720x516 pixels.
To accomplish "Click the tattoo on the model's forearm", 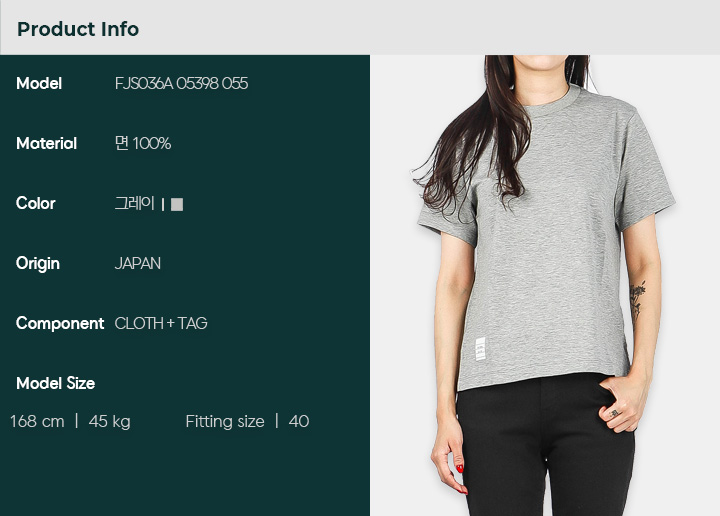I will (637, 298).
